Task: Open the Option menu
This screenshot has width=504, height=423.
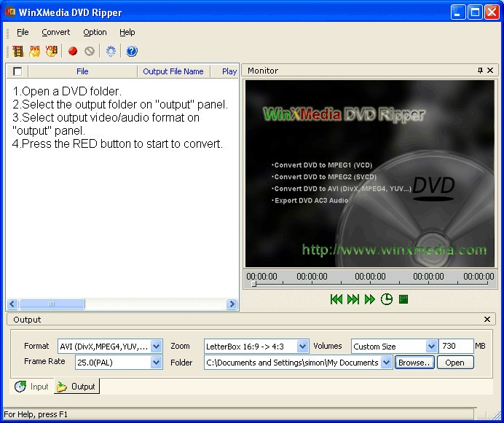Action: coord(95,32)
